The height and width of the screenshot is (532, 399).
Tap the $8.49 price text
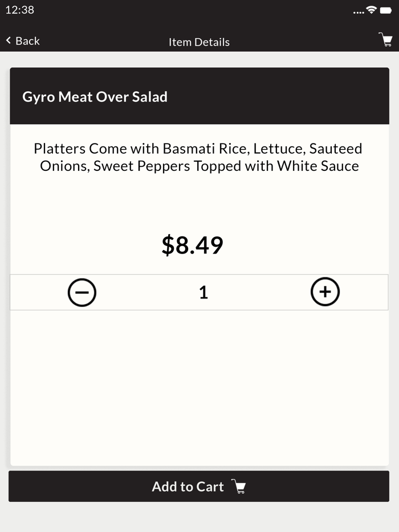(192, 245)
